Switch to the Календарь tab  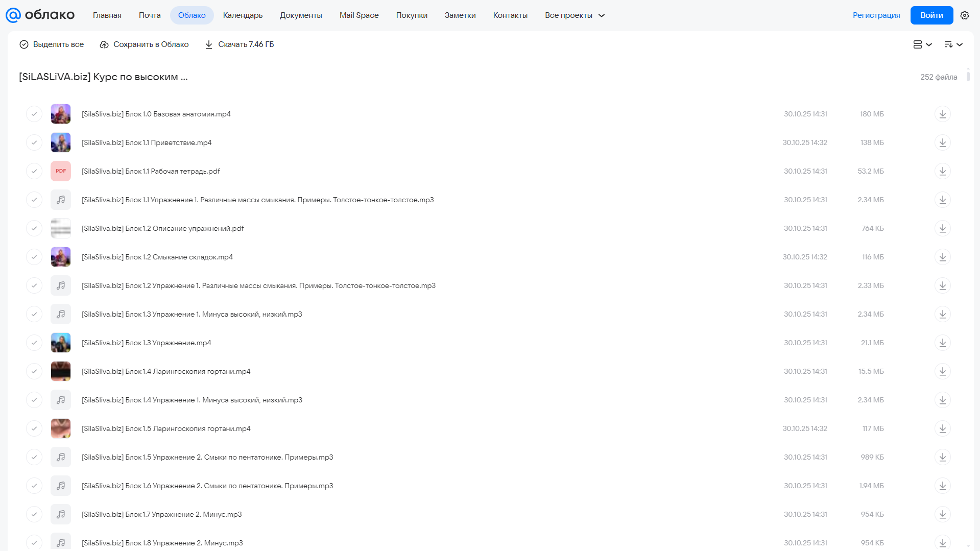point(243,15)
